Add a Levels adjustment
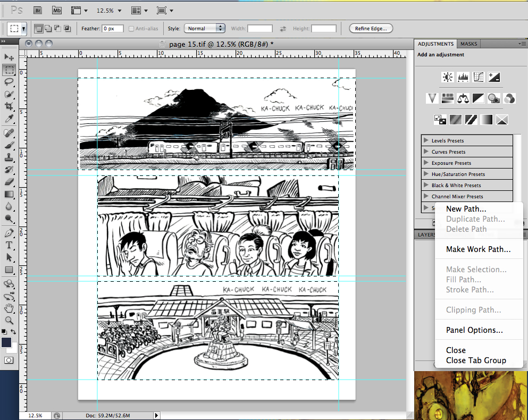The height and width of the screenshot is (420, 528). pos(462,77)
